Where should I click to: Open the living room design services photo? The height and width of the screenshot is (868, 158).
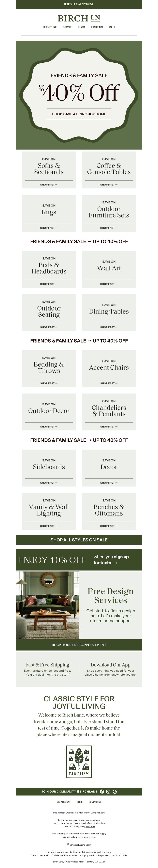48,605
